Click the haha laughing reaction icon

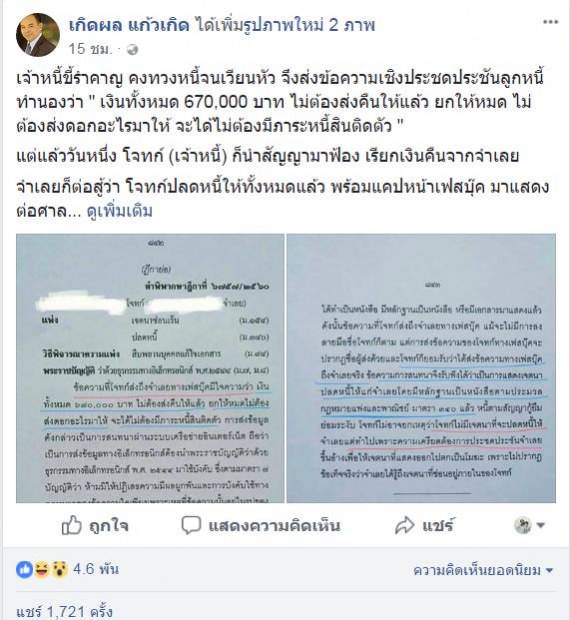coord(42,570)
